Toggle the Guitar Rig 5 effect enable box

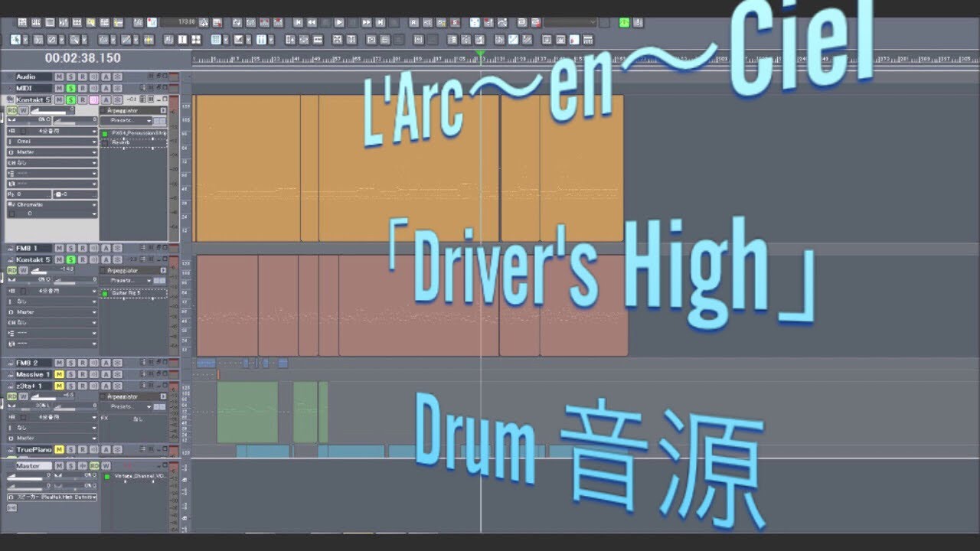coord(105,293)
